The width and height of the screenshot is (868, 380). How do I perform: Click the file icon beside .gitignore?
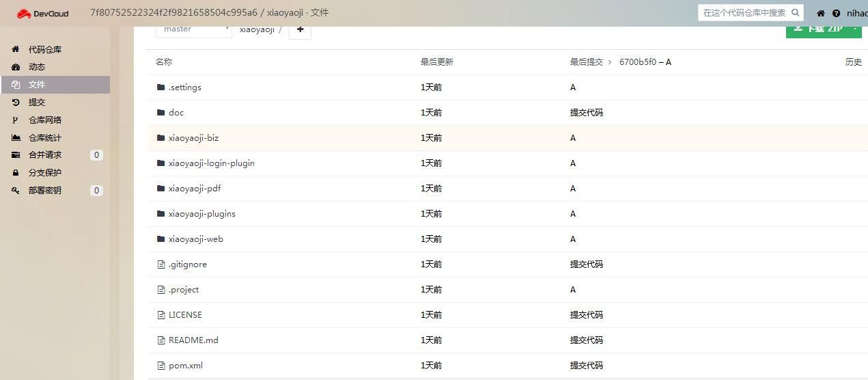(161, 264)
